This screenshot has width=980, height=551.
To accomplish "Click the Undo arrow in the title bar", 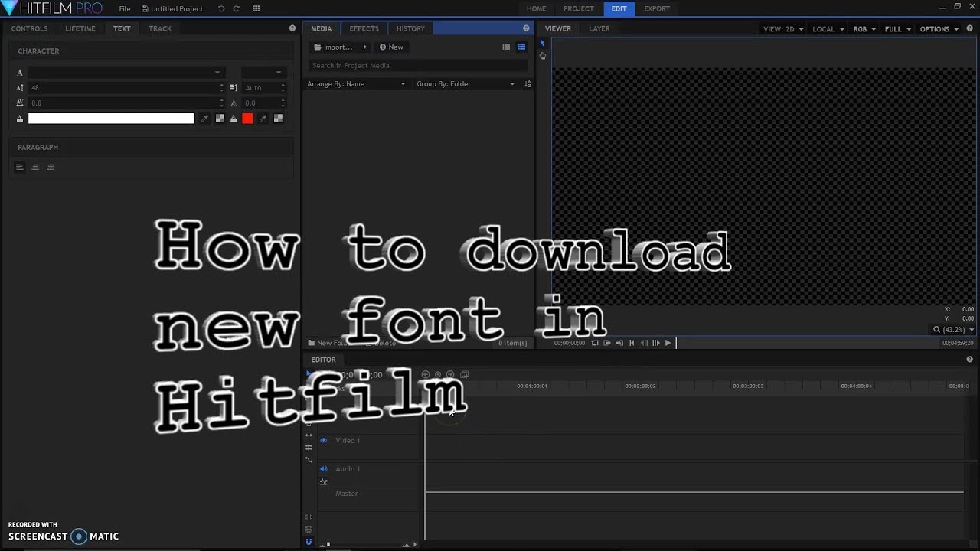I will (x=221, y=8).
